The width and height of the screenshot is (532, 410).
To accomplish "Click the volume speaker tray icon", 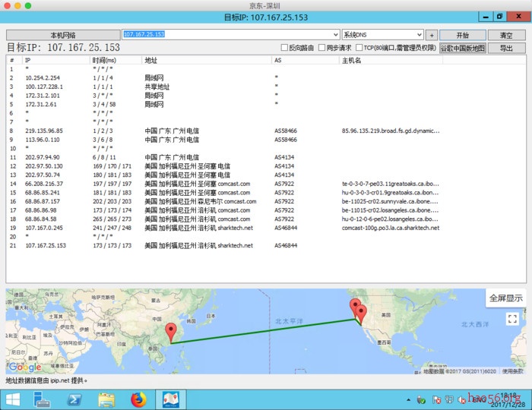I will click(462, 400).
